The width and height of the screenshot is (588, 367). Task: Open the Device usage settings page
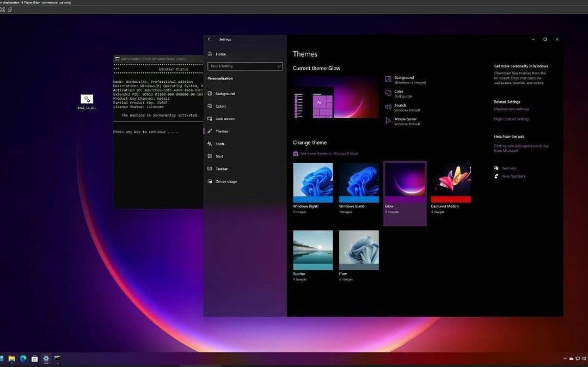pos(226,181)
